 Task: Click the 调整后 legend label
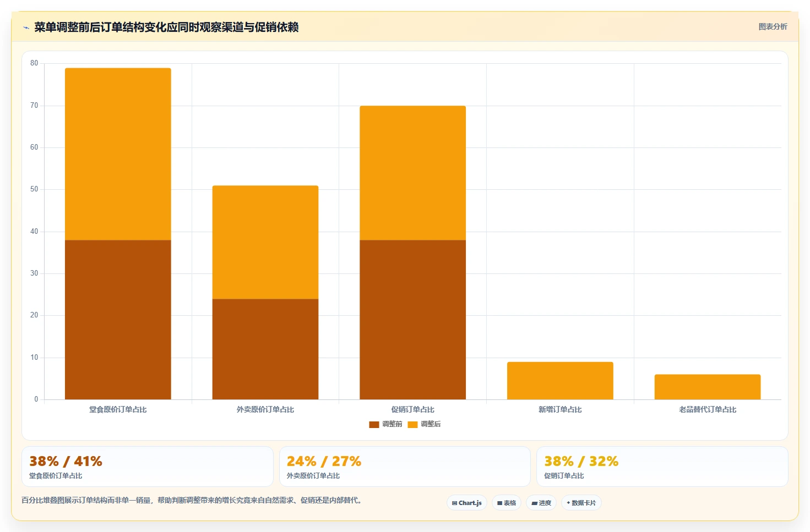(431, 424)
